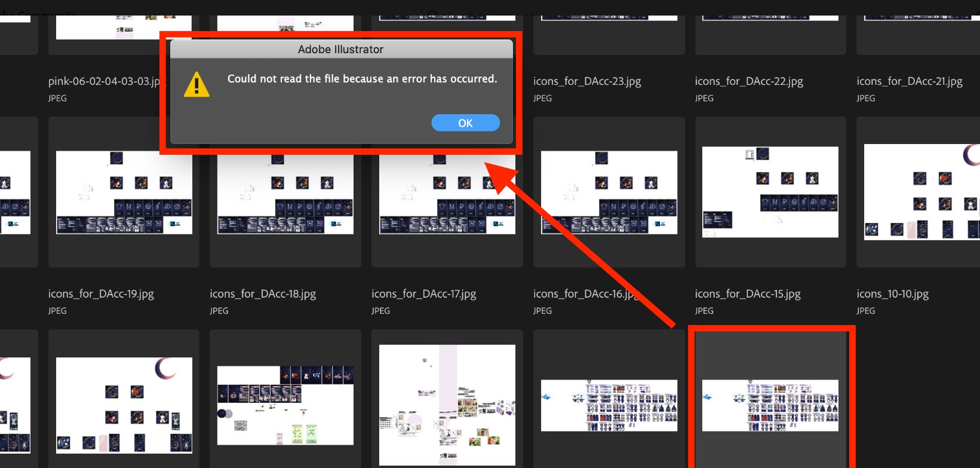Click the icons_for_DAcc-21.jpg file name
980x468 pixels.
tap(909, 81)
